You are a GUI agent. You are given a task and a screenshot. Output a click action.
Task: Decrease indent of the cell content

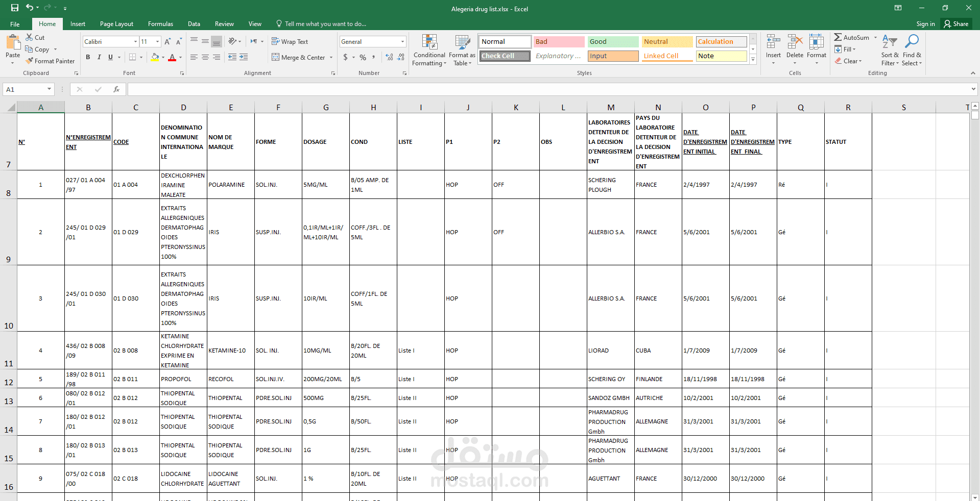click(232, 57)
